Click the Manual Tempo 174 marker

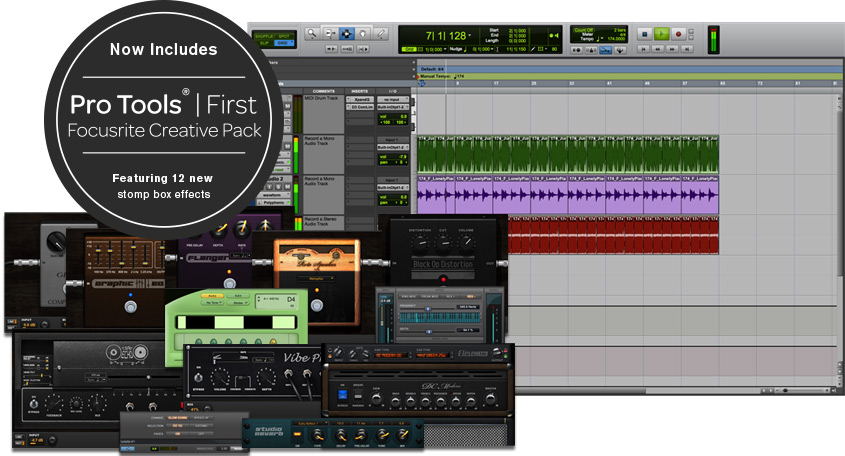(442, 77)
